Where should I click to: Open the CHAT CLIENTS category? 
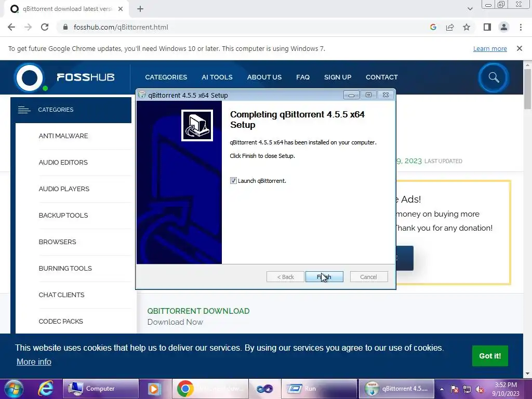(61, 295)
